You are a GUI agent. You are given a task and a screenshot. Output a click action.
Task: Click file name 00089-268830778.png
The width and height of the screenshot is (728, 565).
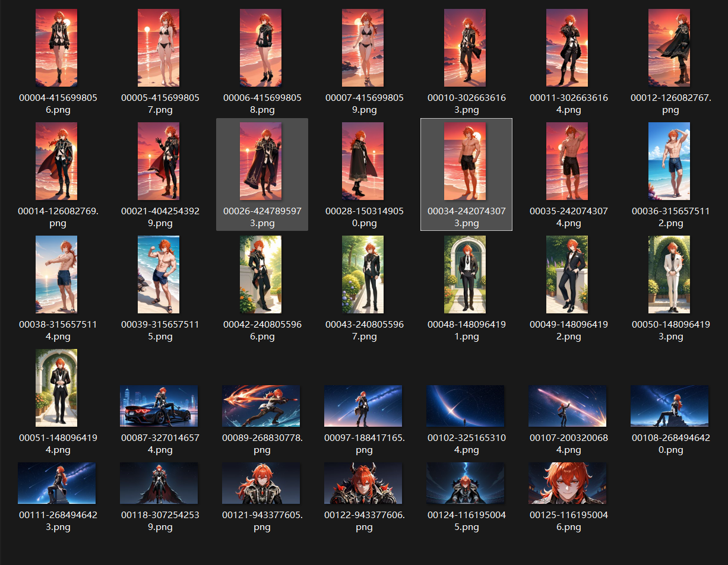coord(262,444)
